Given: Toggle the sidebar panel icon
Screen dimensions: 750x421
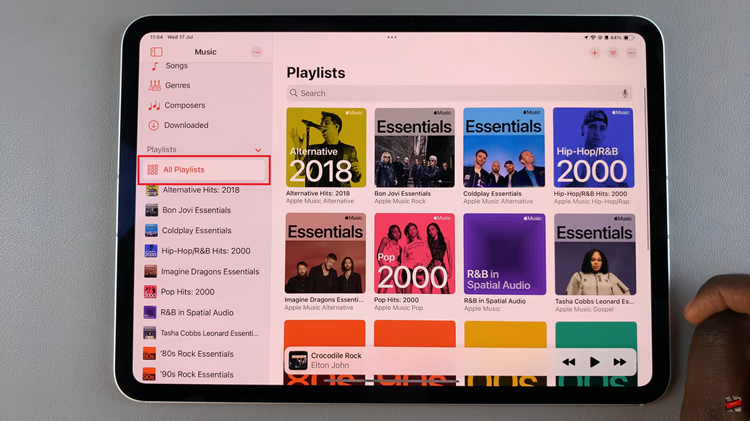Looking at the screenshot, I should click(x=156, y=52).
